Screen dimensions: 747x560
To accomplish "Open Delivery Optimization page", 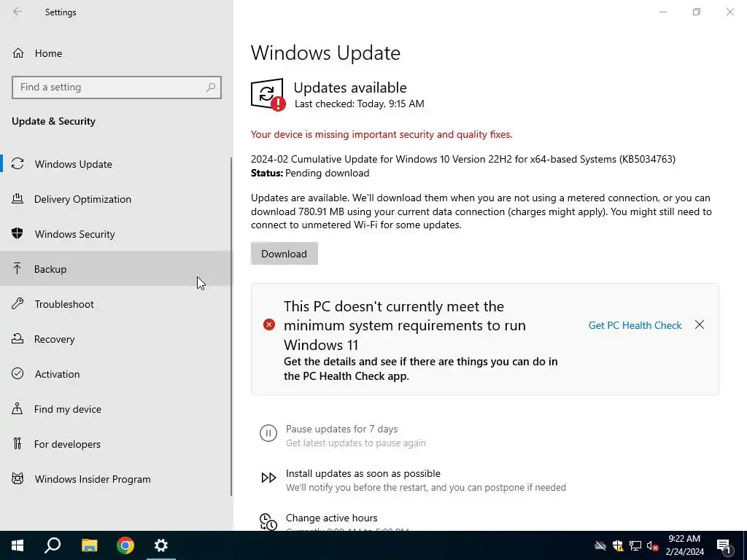I will pos(116,199).
